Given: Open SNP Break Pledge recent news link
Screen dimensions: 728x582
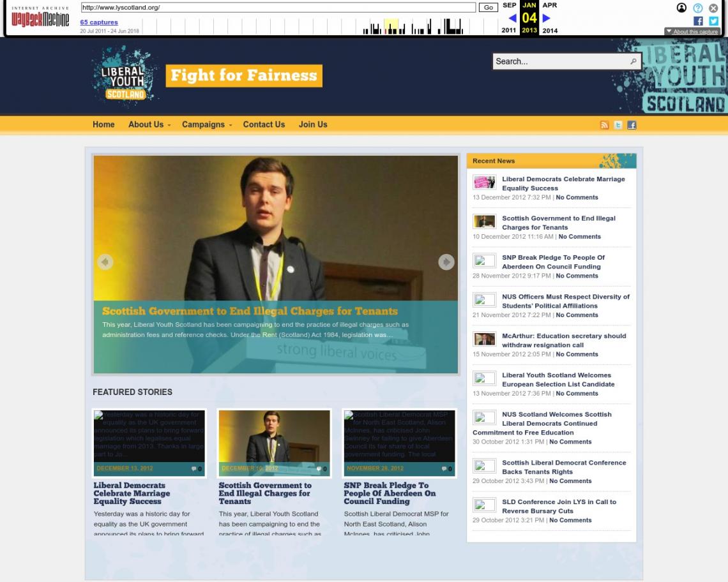Looking at the screenshot, I should 553,262.
